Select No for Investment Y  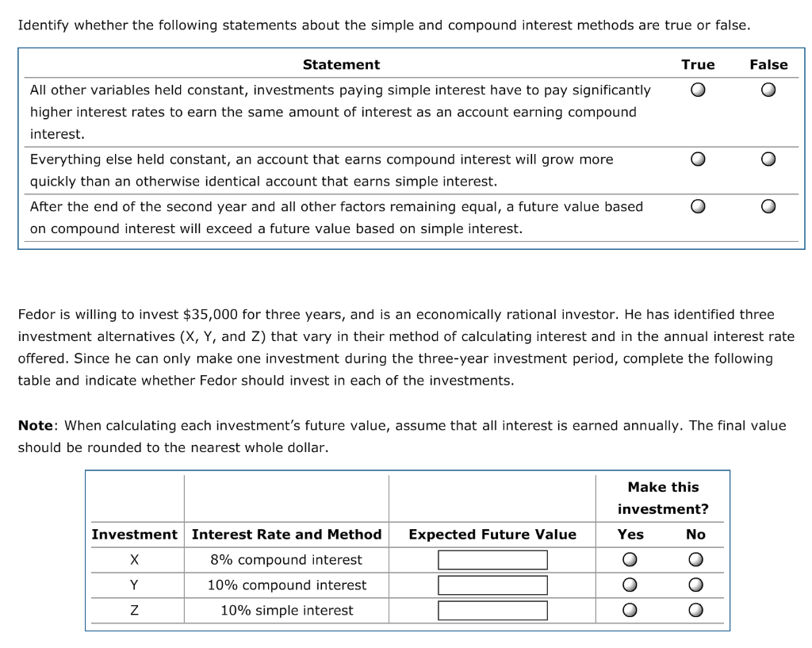pos(695,585)
